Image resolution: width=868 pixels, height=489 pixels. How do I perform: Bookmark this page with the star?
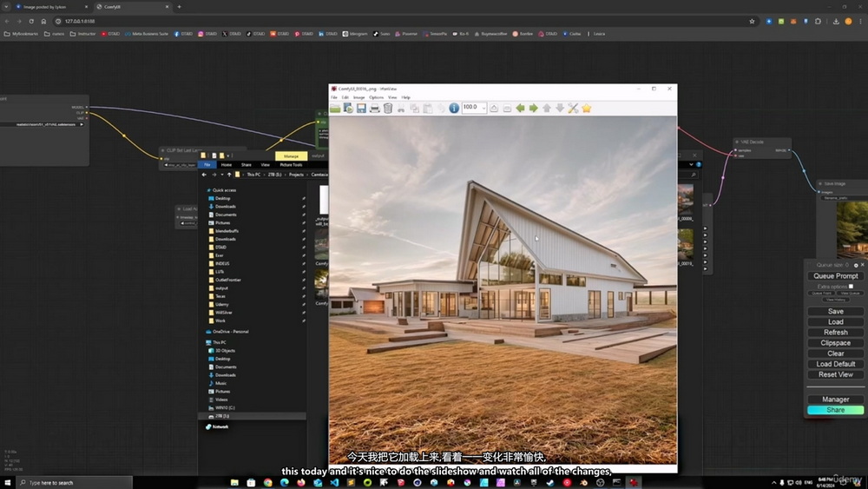tap(752, 21)
